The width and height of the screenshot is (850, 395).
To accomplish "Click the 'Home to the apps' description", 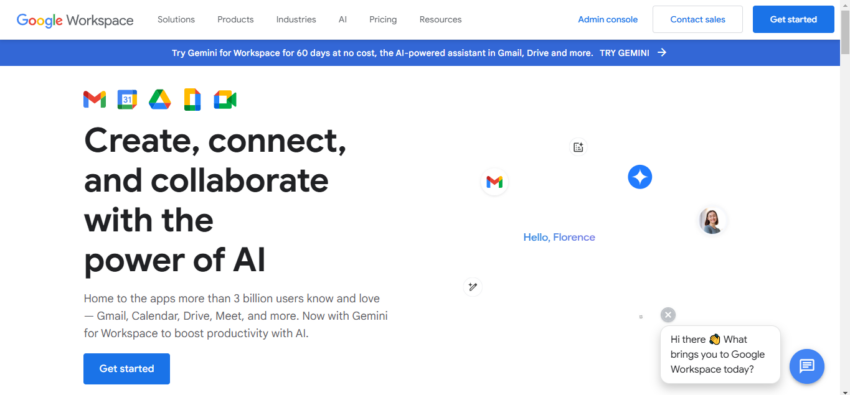I will click(236, 316).
